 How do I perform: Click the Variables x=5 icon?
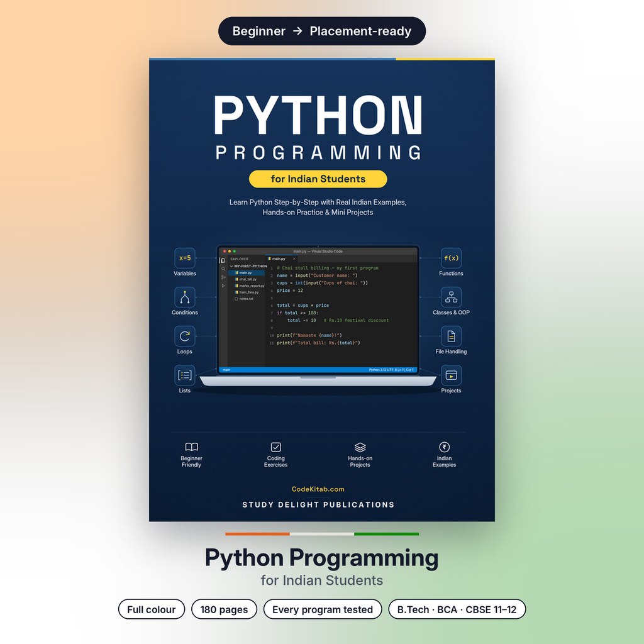pos(185,258)
